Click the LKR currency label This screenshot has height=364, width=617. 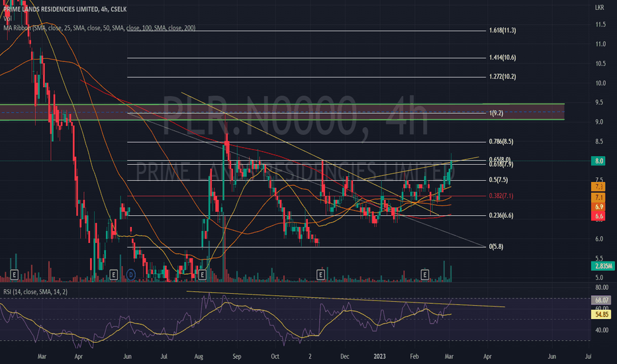[x=599, y=7]
